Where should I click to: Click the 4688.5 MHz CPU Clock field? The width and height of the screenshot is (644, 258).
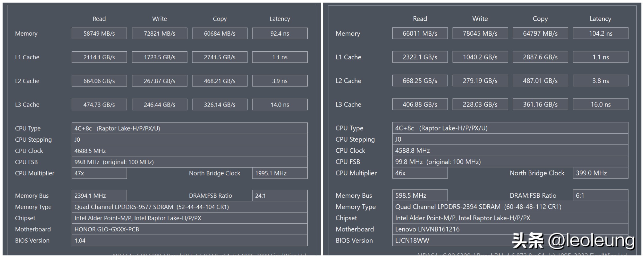point(189,151)
